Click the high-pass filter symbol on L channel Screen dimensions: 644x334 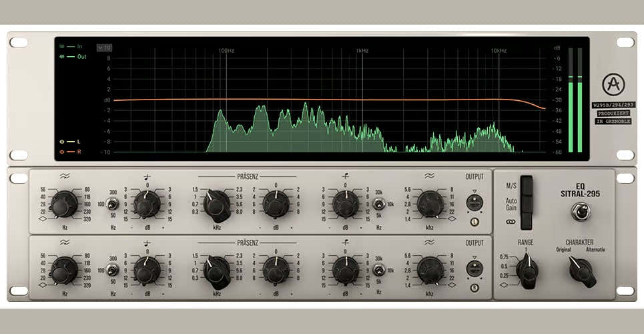(64, 176)
